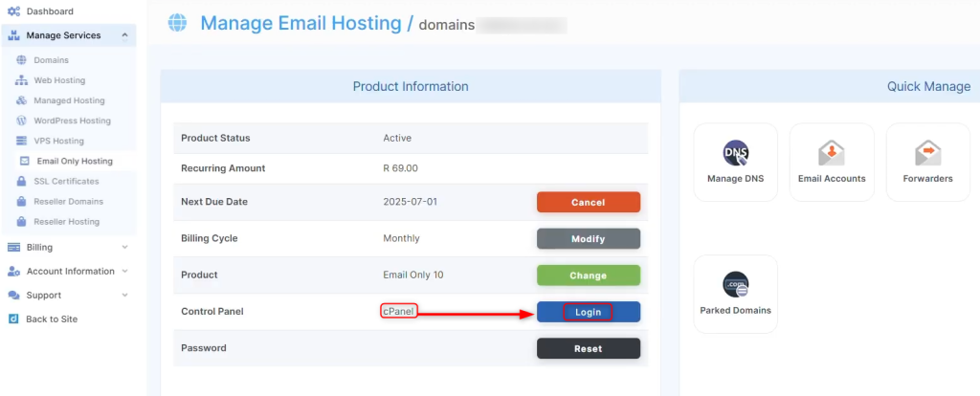Select SSL Certificates menu entry
980x396 pixels.
coord(66,181)
